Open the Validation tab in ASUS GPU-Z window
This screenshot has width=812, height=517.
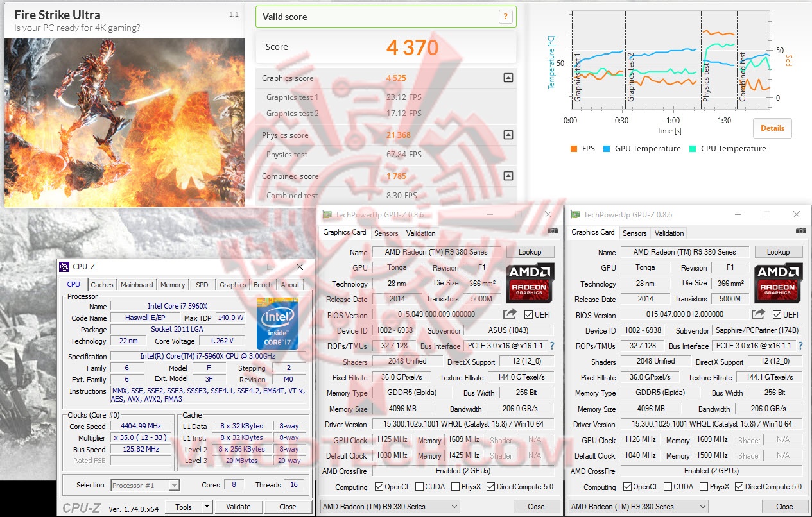click(x=421, y=233)
